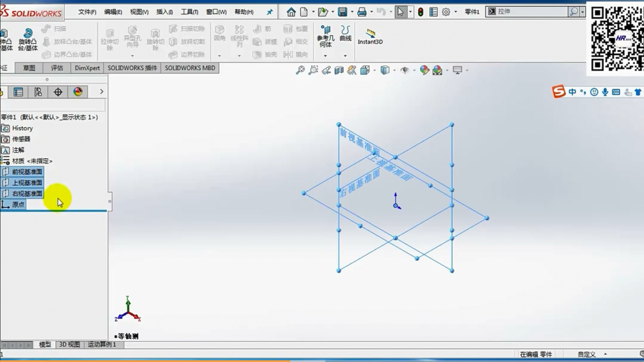Click the Rebuild traffic light icon
This screenshot has height=362, width=644.
pyautogui.click(x=421, y=12)
